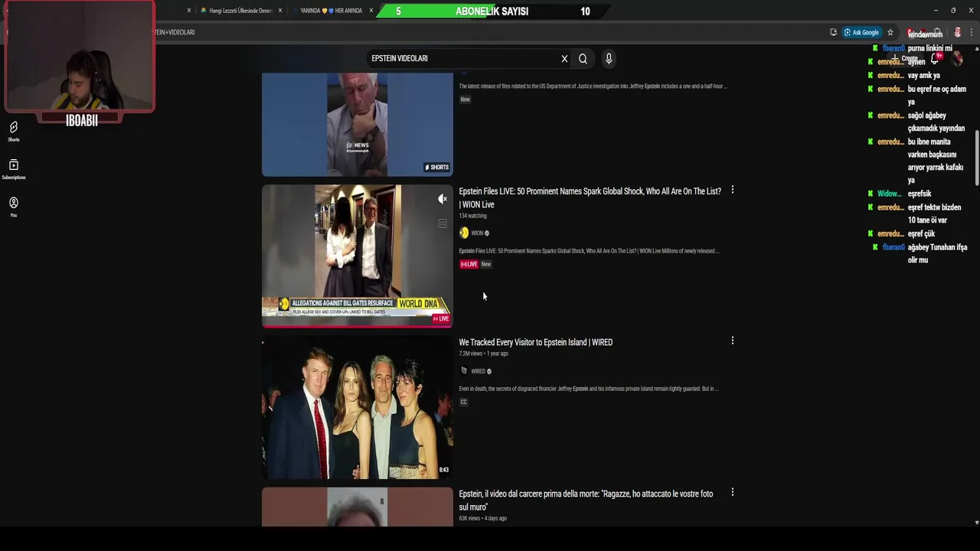Click '63K views • 4 days ago' text
Screen dimensions: 980x551
click(482, 518)
